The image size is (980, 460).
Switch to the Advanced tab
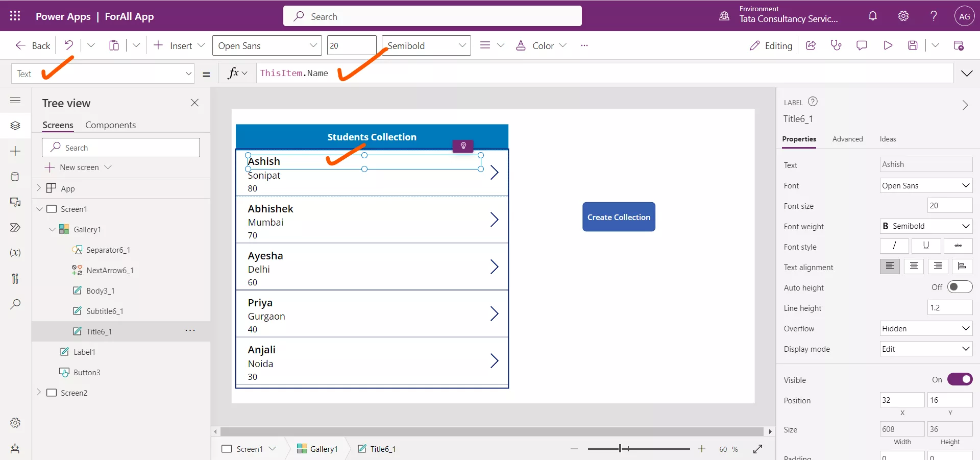tap(847, 139)
